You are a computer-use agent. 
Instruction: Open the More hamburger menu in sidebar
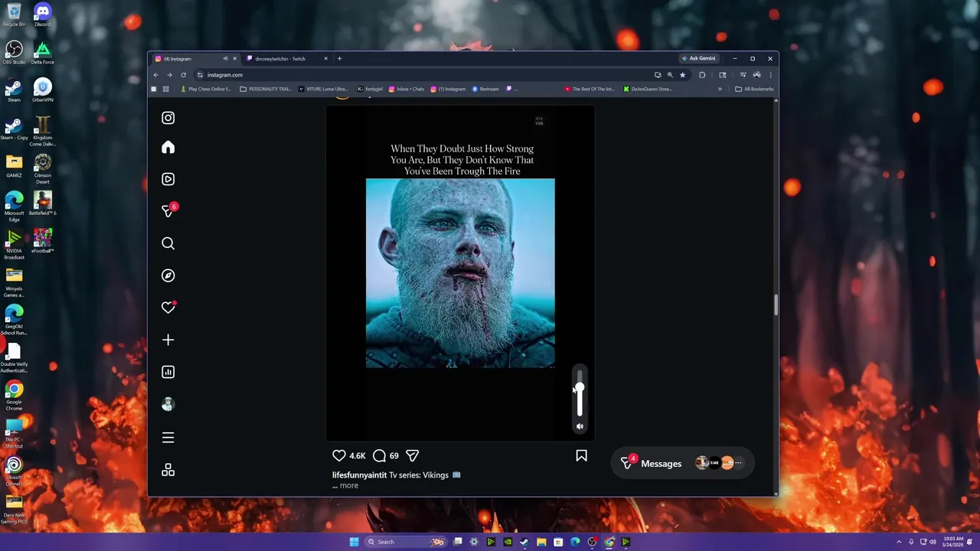click(x=168, y=438)
